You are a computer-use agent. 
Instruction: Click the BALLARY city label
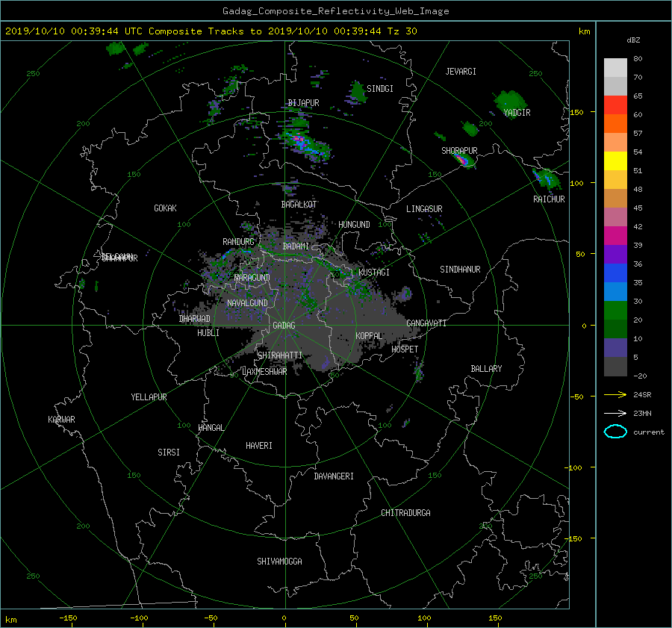[x=486, y=369]
